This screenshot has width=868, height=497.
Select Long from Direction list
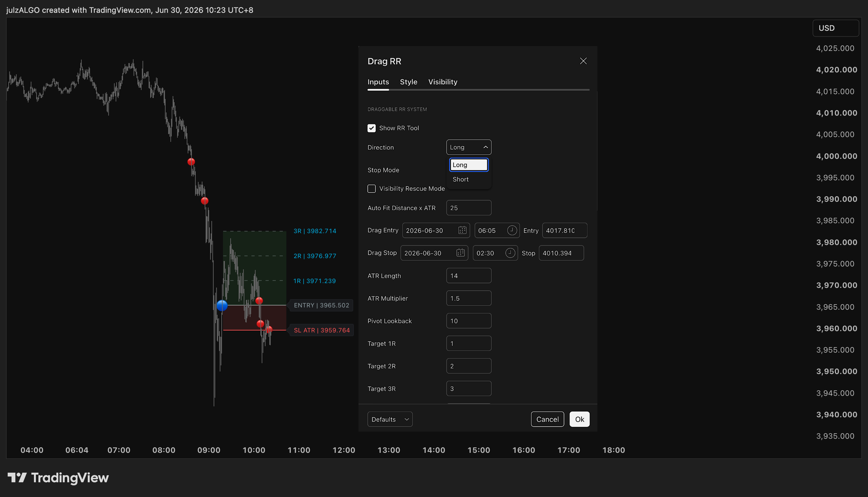(469, 165)
